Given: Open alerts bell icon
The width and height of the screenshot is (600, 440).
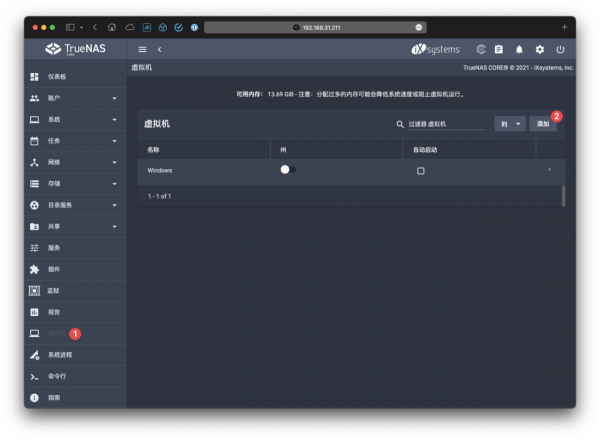Looking at the screenshot, I should (x=519, y=49).
